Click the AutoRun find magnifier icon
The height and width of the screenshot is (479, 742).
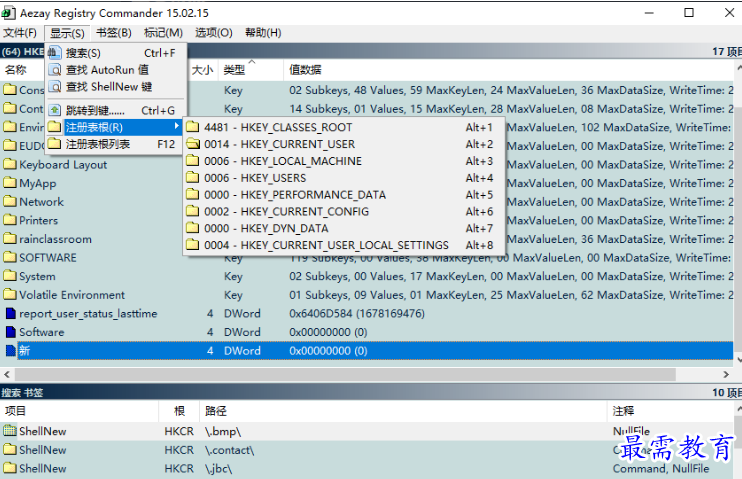point(55,70)
